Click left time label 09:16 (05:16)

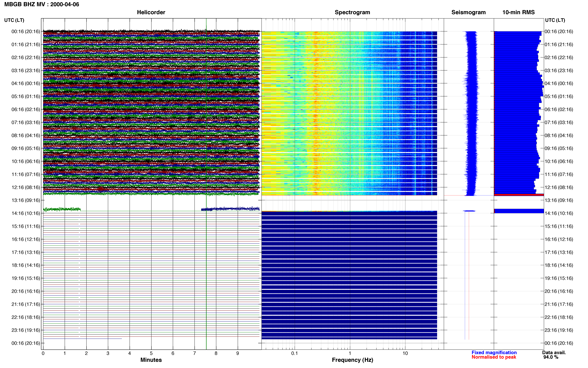[x=26, y=148]
